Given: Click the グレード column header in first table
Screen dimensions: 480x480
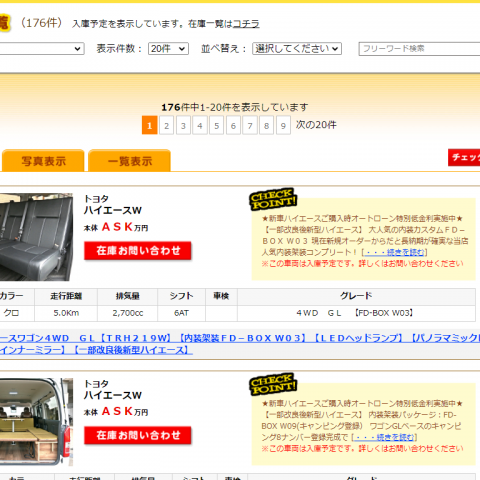Looking at the screenshot, I should point(356,296).
